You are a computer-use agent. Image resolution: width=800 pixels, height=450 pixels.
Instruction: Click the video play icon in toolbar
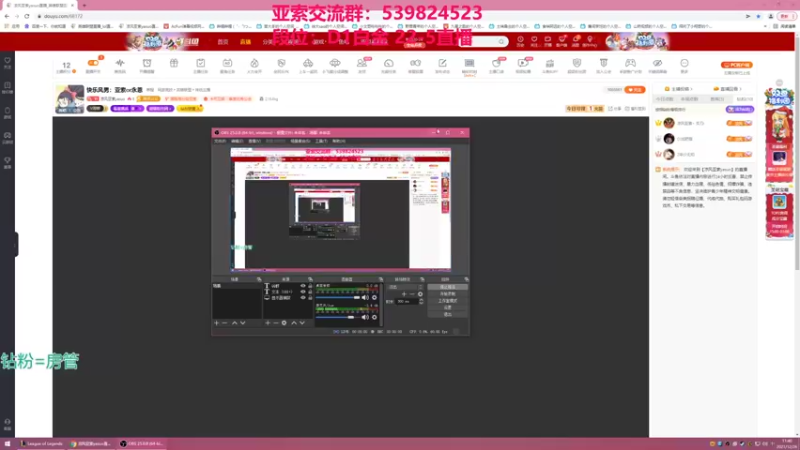[522, 63]
